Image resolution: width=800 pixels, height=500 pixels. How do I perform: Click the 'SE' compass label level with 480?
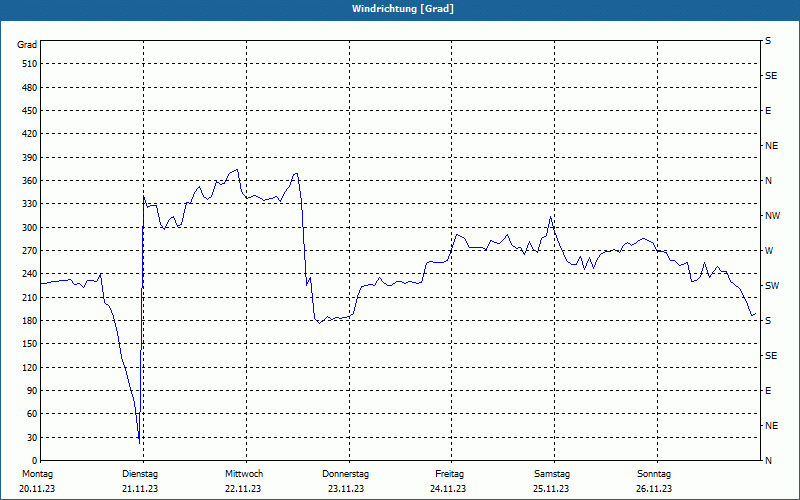click(x=771, y=76)
